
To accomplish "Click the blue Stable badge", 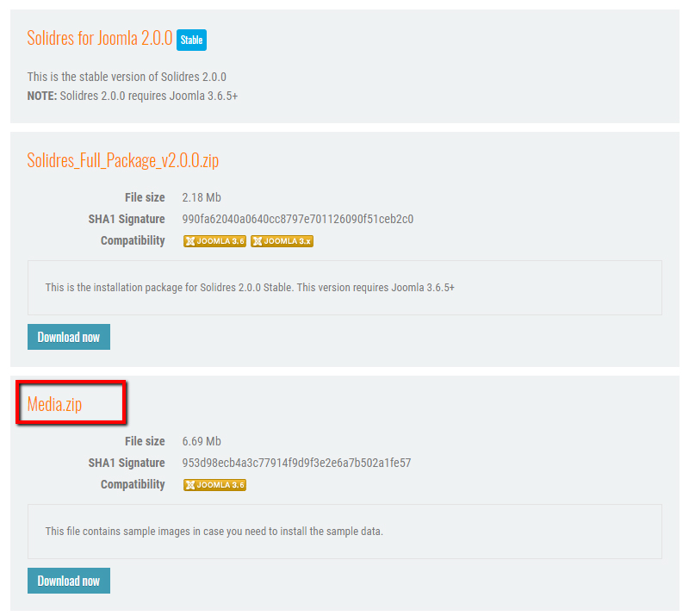I will pos(191,40).
